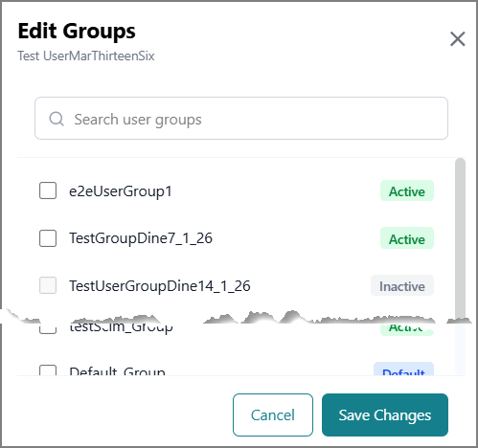
Task: Cancel editing groups
Action: 273,414
